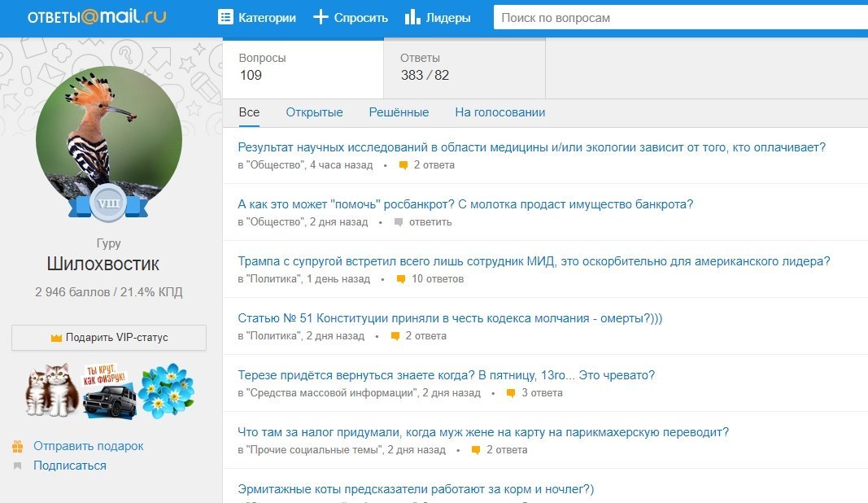Select the Вопросы 109 tab

tap(303, 68)
